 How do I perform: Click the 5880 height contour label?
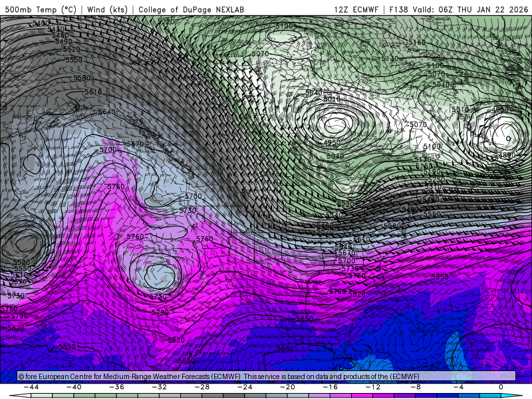tap(285, 348)
